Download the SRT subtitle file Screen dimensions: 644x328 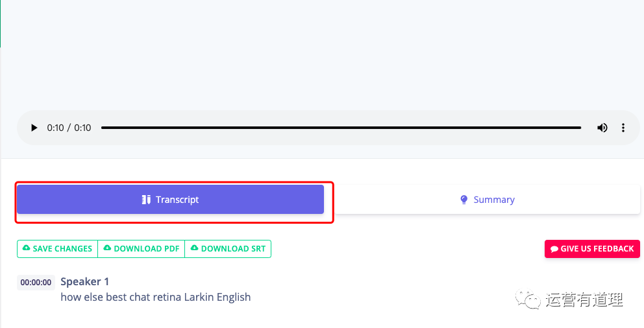228,249
